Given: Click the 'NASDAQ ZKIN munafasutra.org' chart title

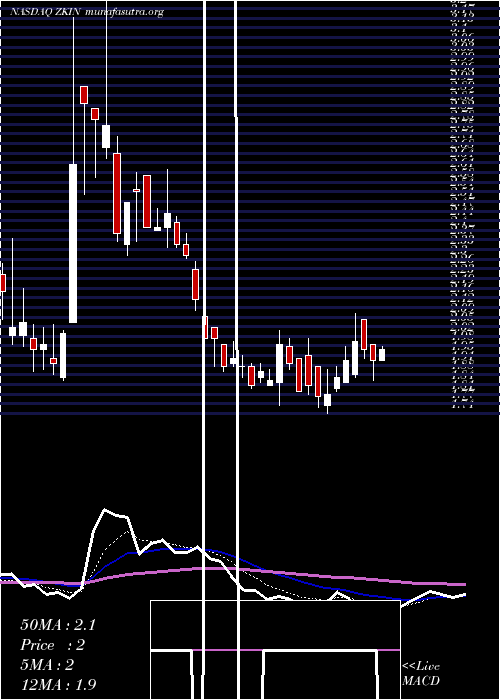Looking at the screenshot, I should [87, 12].
